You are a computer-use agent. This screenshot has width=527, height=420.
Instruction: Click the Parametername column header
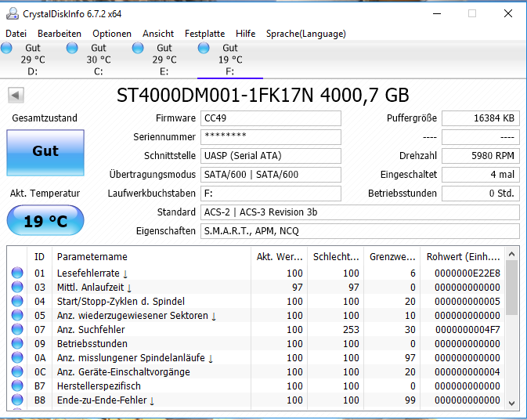pyautogui.click(x=151, y=257)
